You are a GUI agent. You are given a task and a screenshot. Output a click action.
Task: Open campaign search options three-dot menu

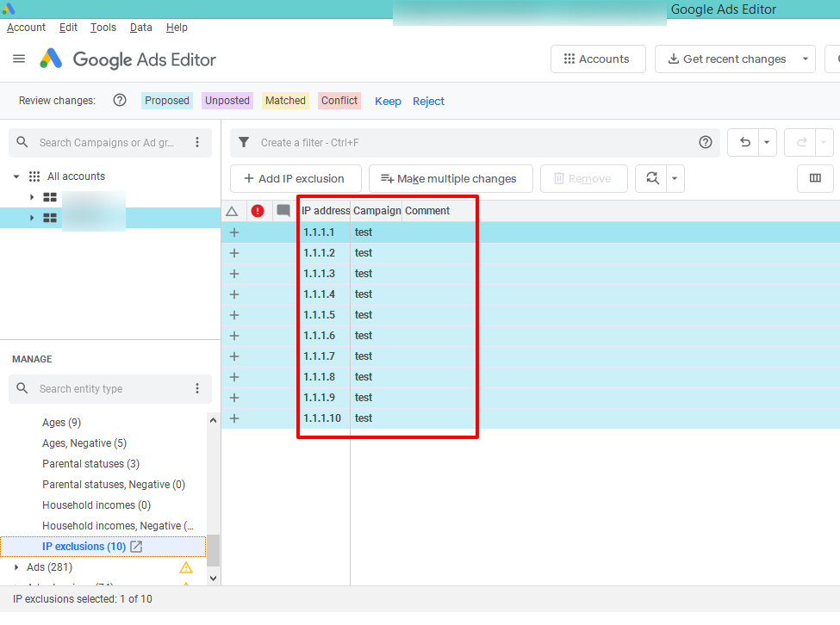pyautogui.click(x=197, y=142)
